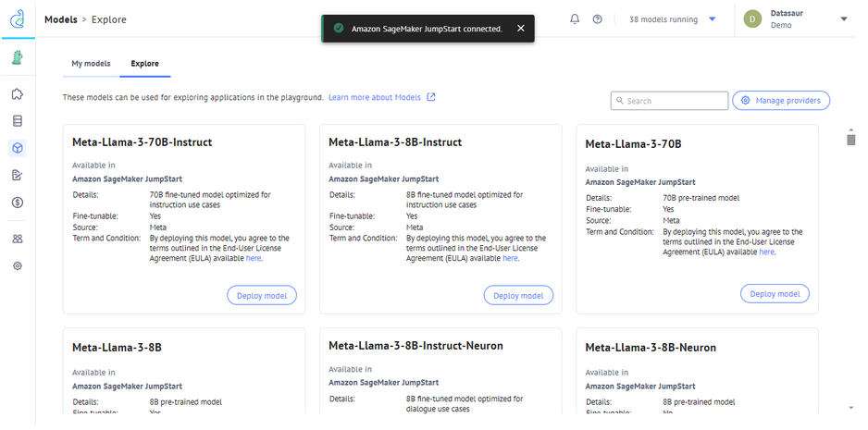Click the Datasaur logo icon at top left

[18, 18]
